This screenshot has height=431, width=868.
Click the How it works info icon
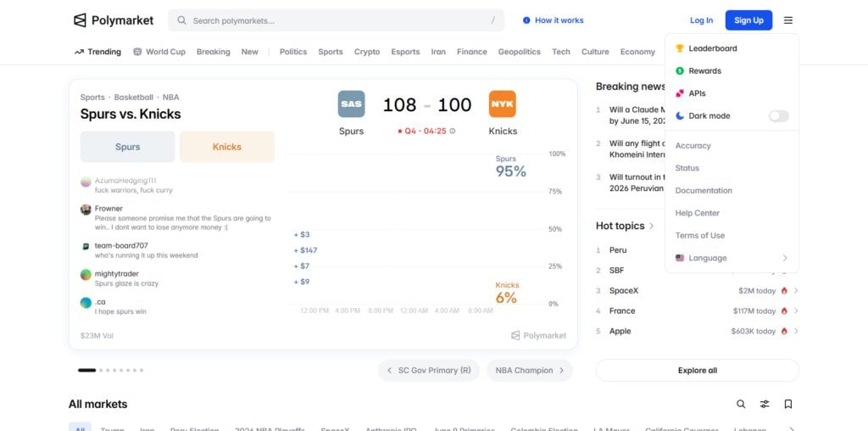526,20
